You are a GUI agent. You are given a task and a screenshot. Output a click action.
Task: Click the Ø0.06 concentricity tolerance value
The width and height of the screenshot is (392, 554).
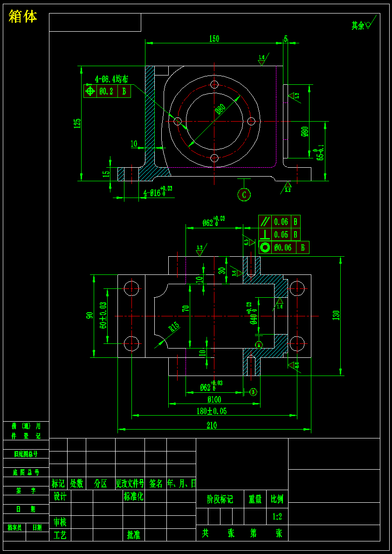click(283, 247)
